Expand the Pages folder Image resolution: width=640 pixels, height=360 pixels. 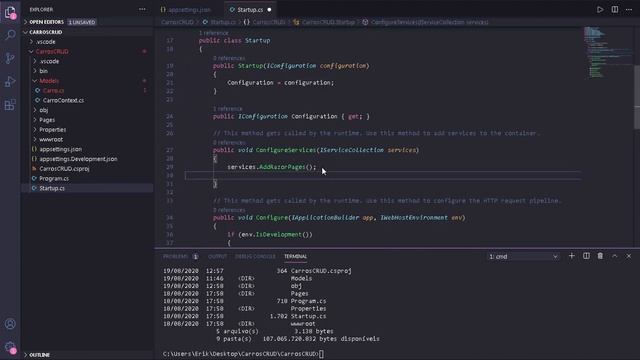pyautogui.click(x=87, y=120)
